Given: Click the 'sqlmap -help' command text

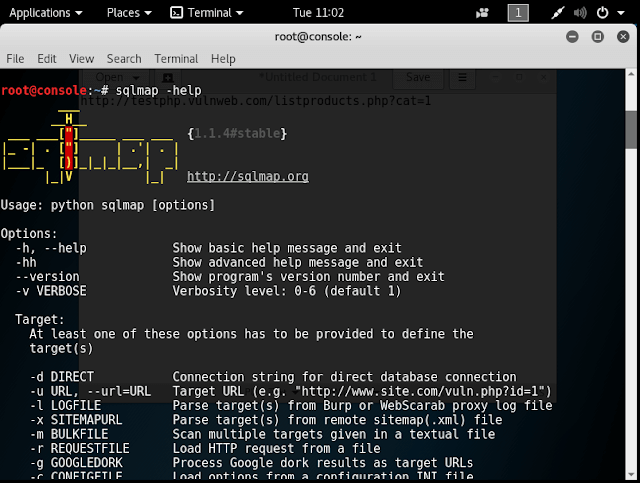Looking at the screenshot, I should pos(158,91).
